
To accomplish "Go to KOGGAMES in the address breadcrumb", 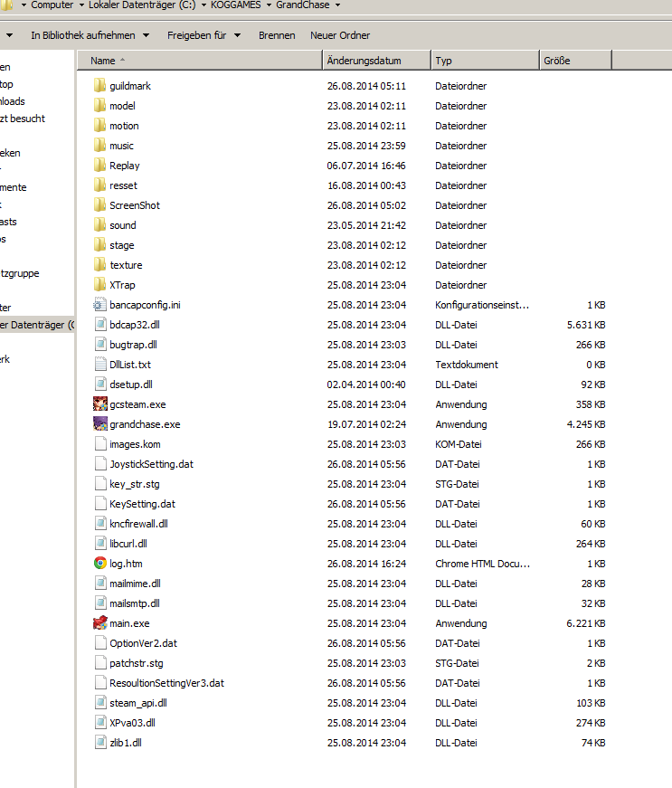I will pos(235,5).
